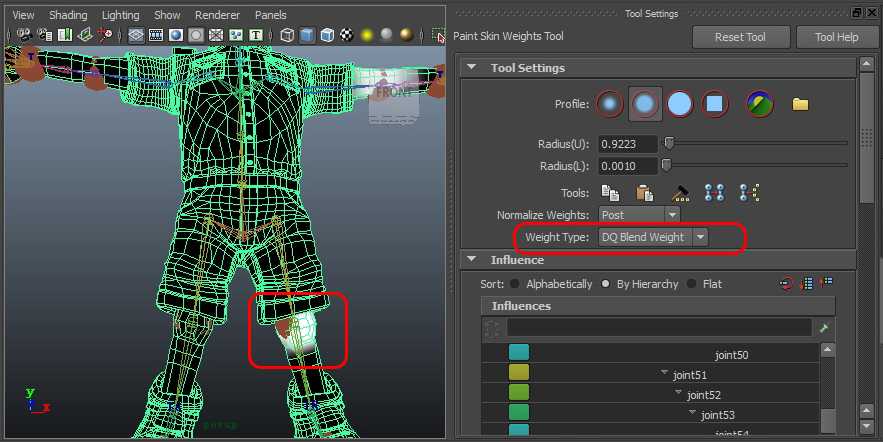Click the red circular influence icon beside Sort options
Image resolution: width=883 pixels, height=442 pixels.
(787, 283)
